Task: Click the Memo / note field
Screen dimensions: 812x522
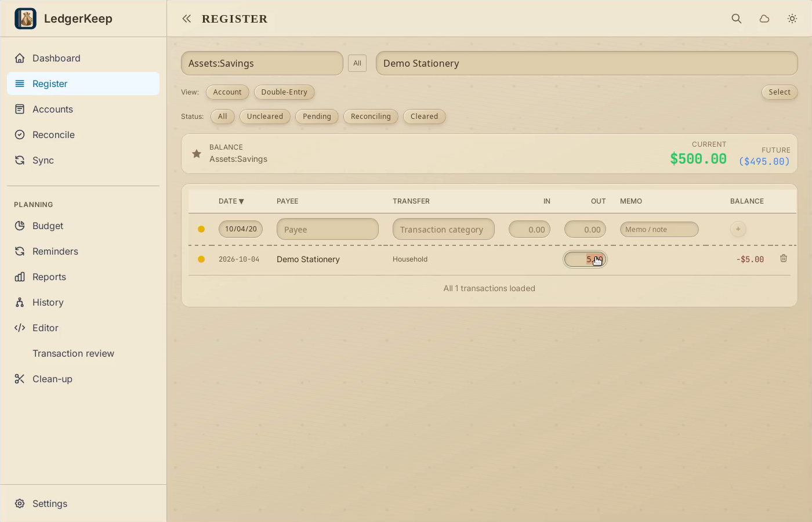Action: coord(659,229)
